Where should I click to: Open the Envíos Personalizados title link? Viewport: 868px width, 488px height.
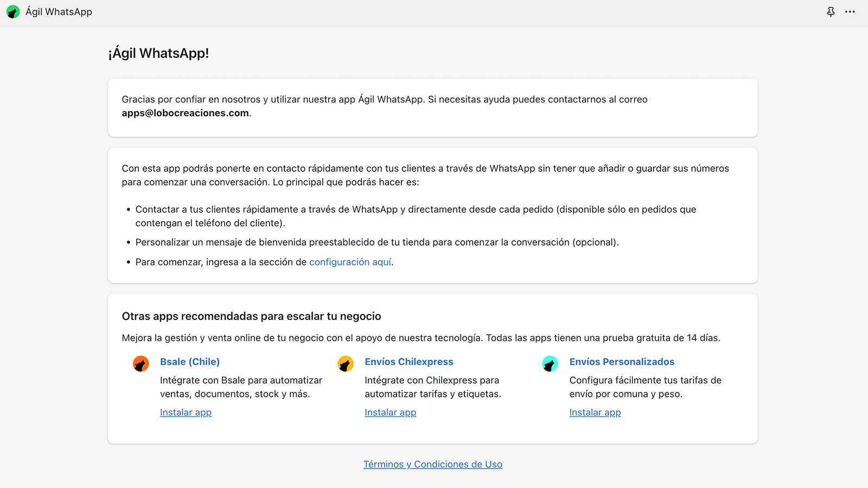click(622, 362)
